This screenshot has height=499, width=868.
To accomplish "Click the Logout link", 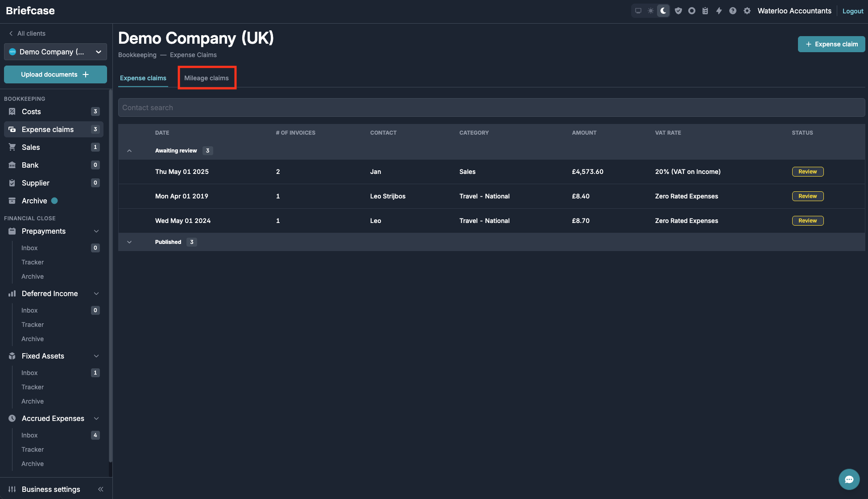I will 853,11.
